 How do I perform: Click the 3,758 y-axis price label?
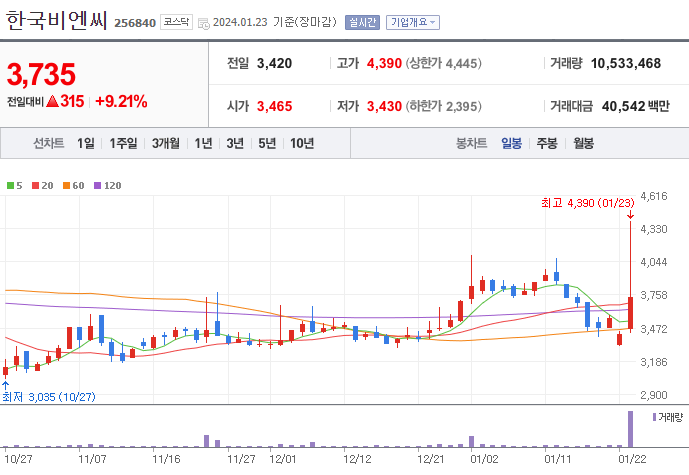coord(654,295)
